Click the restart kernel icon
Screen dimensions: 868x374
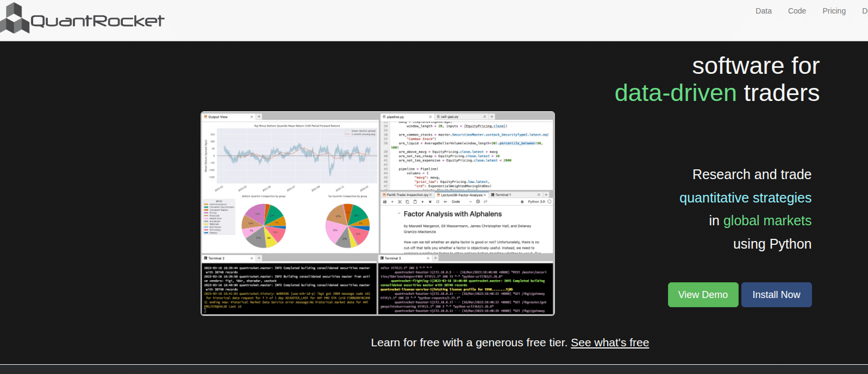(x=438, y=201)
